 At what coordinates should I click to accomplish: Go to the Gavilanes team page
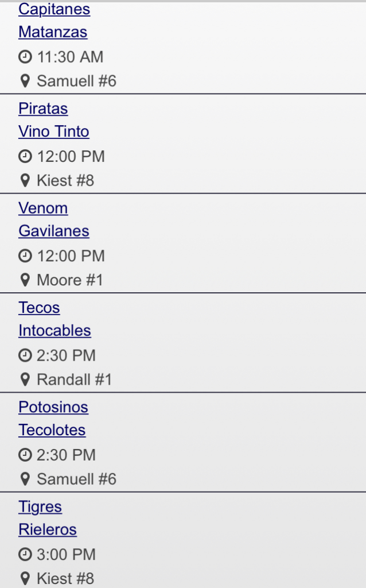coord(54,231)
